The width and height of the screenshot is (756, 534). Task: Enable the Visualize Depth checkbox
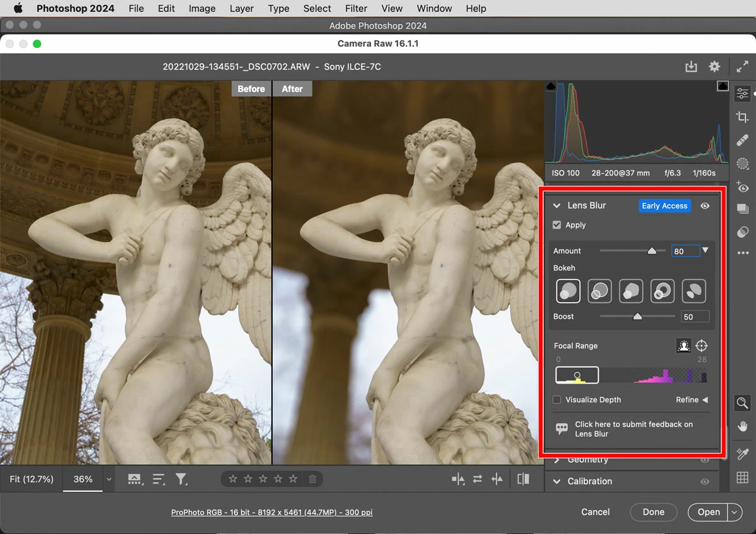557,400
